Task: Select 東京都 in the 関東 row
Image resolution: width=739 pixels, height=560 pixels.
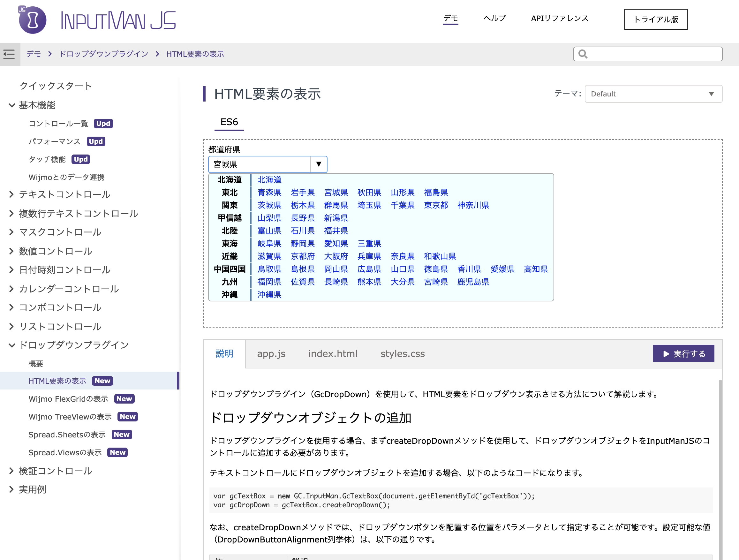Action: 436,205
